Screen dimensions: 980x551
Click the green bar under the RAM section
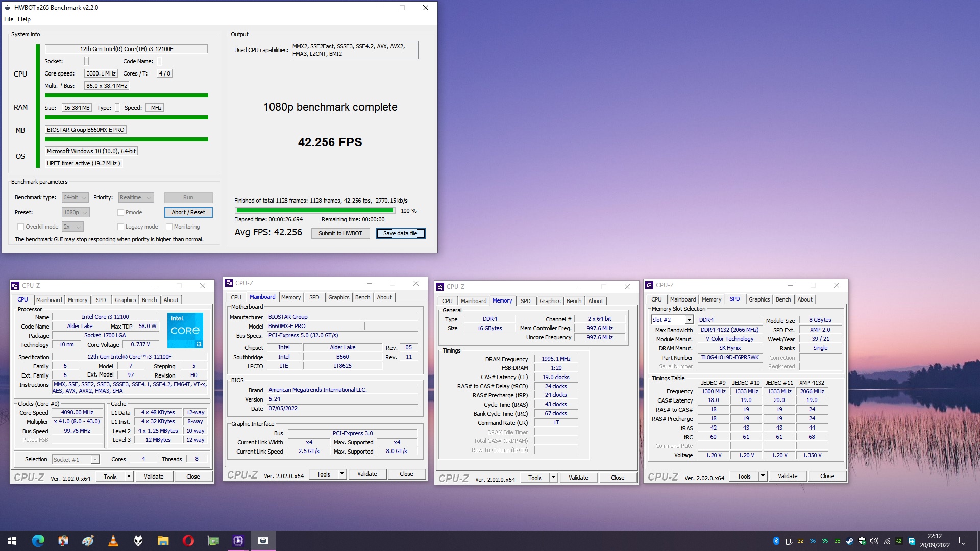click(x=127, y=117)
